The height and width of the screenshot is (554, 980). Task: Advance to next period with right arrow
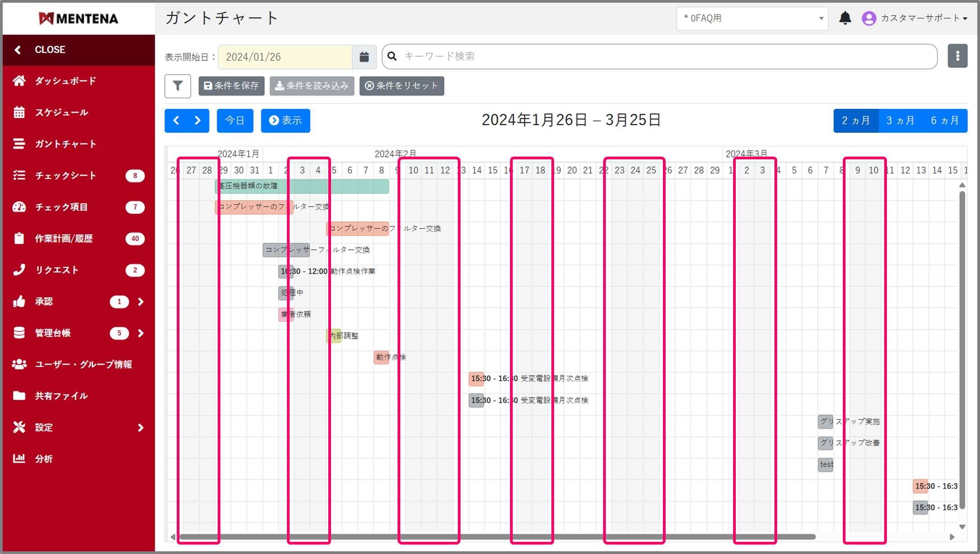pyautogui.click(x=198, y=121)
